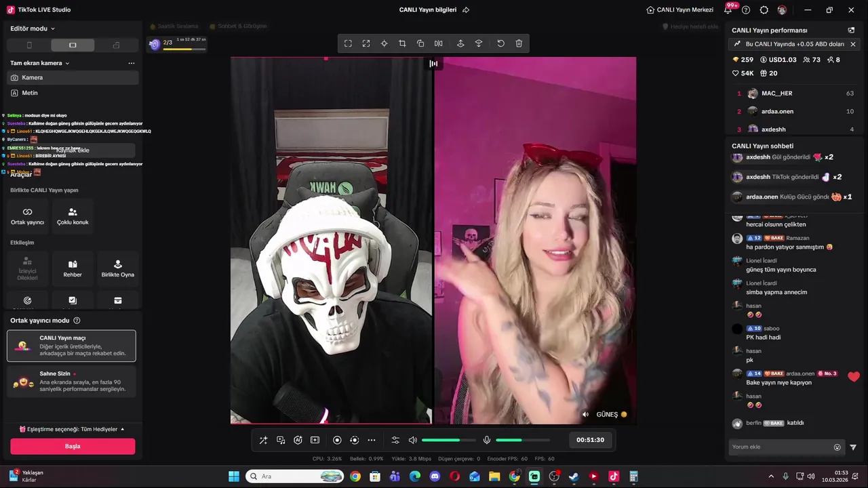Open the AI tool hexagon icon
Viewport: 868px width, 488px height.
(x=298, y=440)
